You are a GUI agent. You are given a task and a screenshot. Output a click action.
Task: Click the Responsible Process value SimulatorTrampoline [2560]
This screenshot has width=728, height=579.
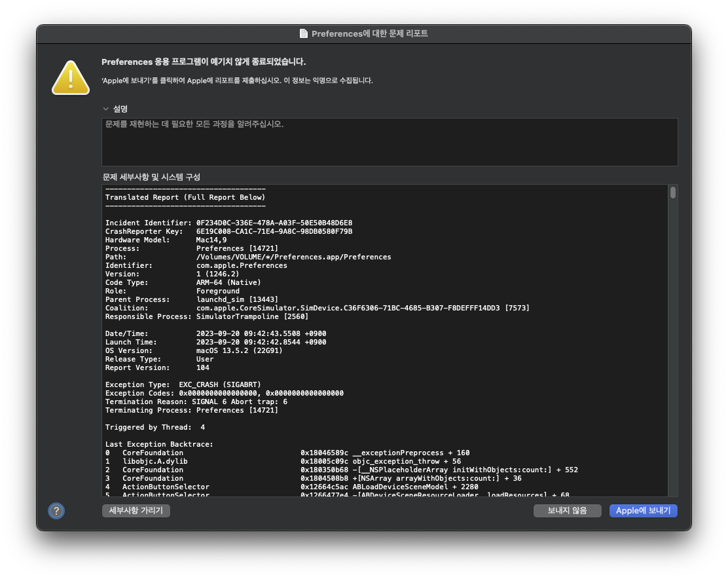(252, 316)
